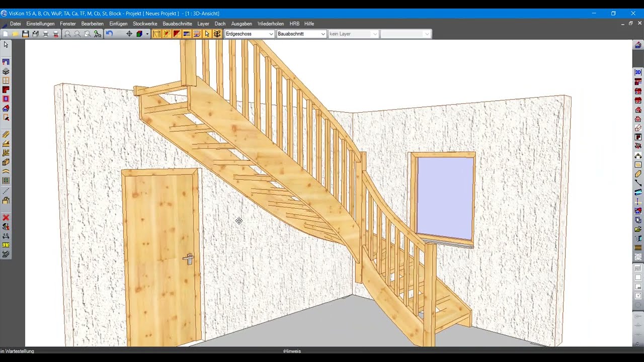The image size is (644, 362).
Task: Click the window in the 3D view
Action: 443,199
